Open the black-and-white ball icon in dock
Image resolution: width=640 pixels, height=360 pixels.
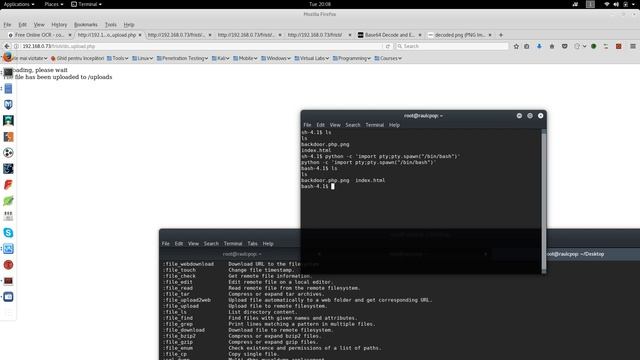[x=8, y=153]
